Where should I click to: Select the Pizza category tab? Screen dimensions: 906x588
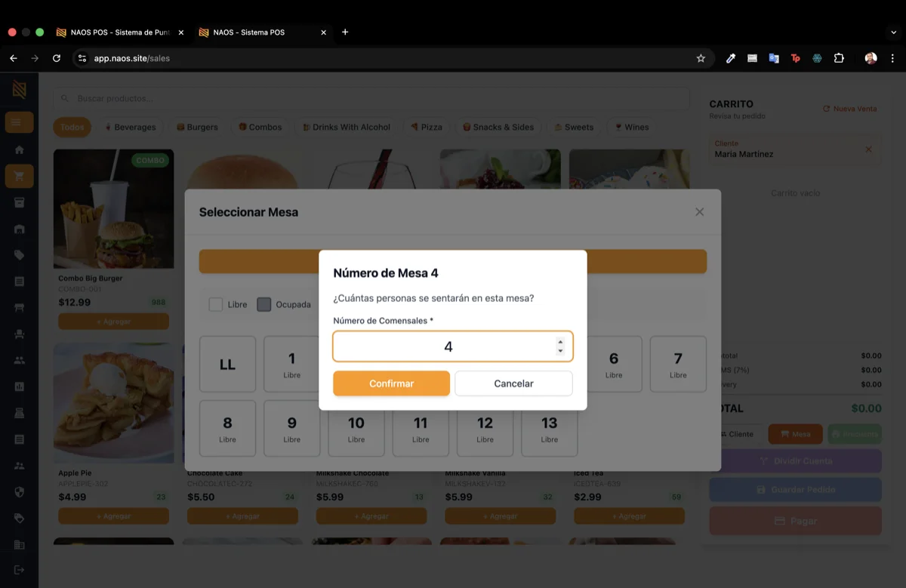(427, 127)
